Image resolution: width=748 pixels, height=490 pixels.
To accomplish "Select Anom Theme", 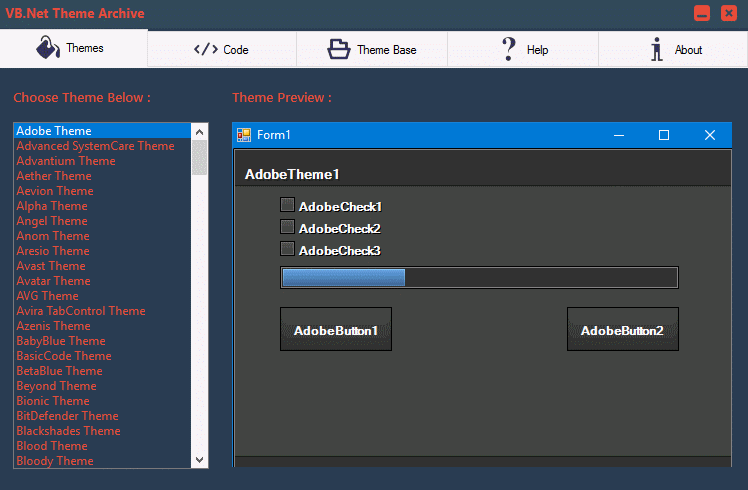I will click(103, 236).
